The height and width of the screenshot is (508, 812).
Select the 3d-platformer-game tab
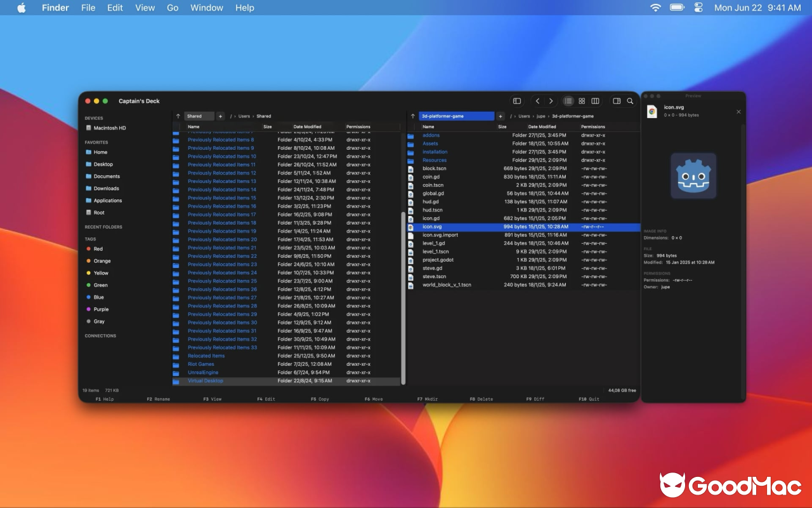457,116
